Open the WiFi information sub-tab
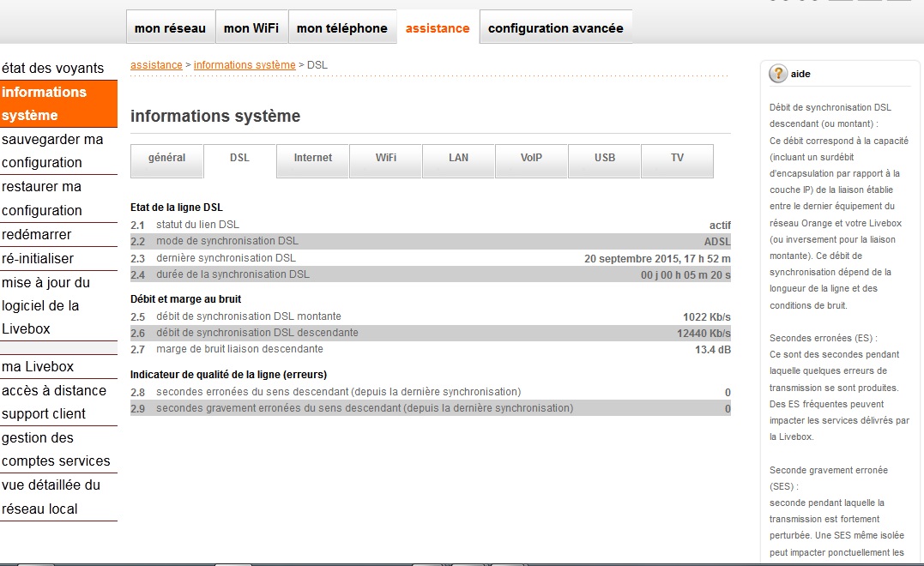 point(385,159)
